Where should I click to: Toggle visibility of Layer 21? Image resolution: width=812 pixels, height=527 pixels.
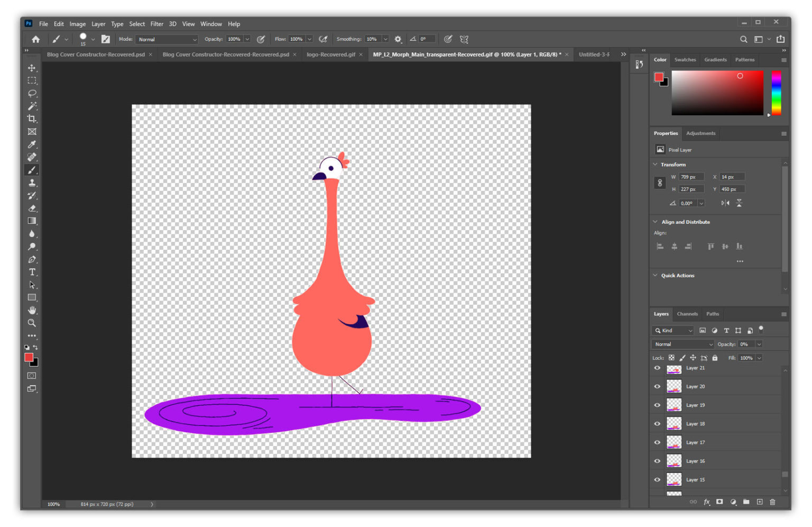coord(657,368)
